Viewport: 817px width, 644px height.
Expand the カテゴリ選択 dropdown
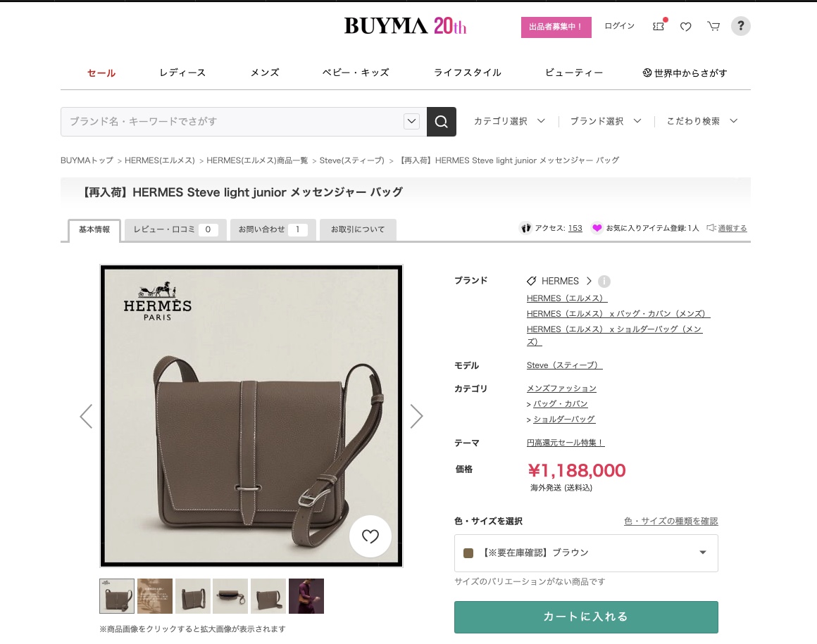point(509,121)
